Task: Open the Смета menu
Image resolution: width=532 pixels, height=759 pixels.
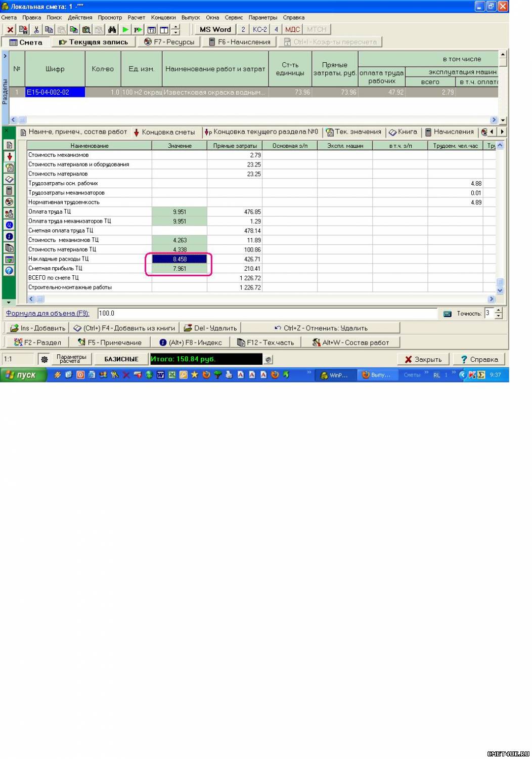Action: [9, 17]
